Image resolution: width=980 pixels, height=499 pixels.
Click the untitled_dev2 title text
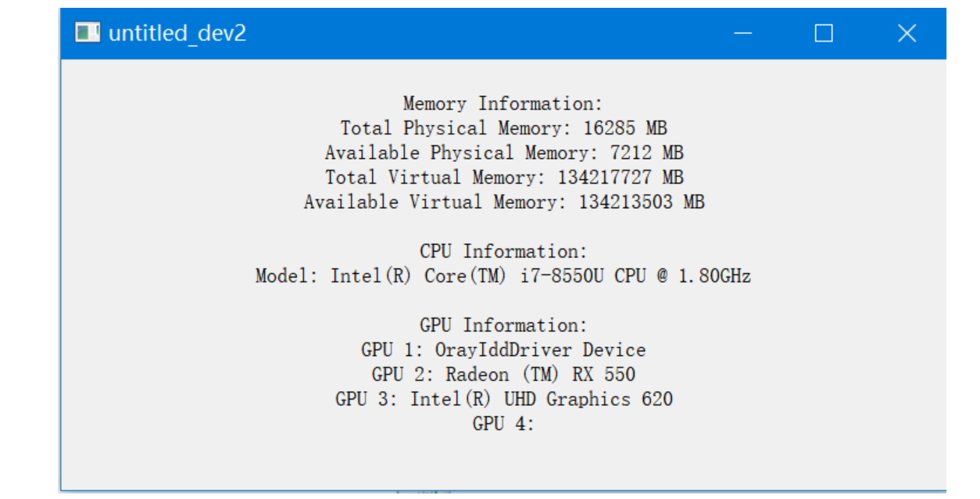tap(177, 33)
